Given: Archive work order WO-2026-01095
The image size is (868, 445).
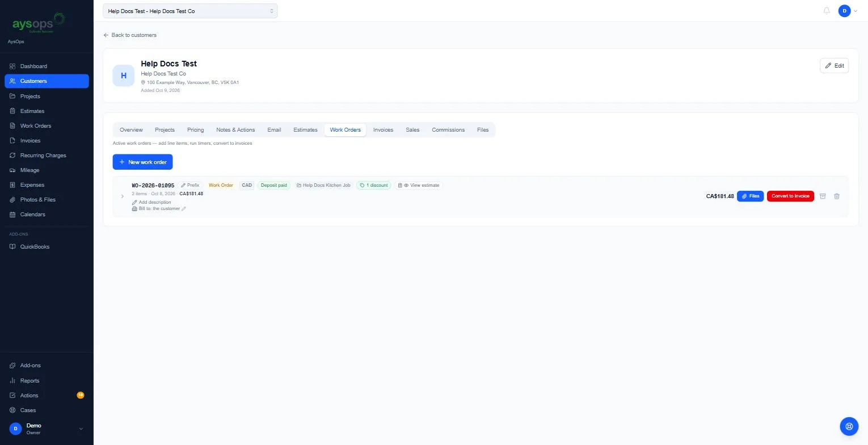Looking at the screenshot, I should click(823, 196).
